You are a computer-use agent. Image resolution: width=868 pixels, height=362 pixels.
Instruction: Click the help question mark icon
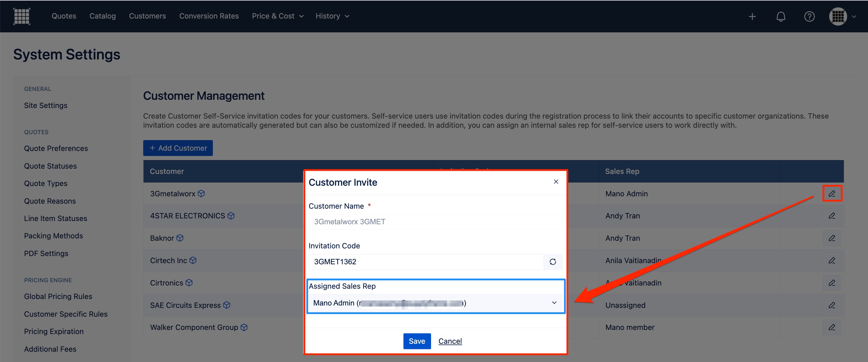coord(809,16)
